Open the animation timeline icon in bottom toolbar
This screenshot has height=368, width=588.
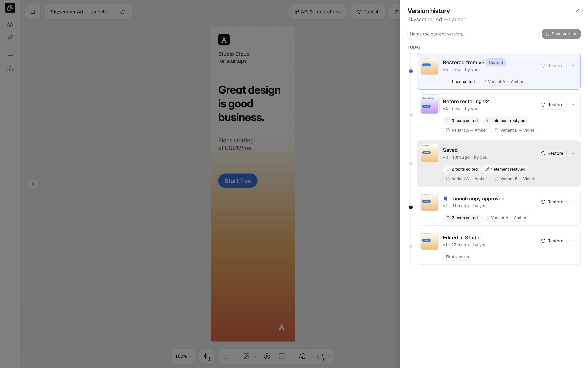pyautogui.click(x=207, y=357)
